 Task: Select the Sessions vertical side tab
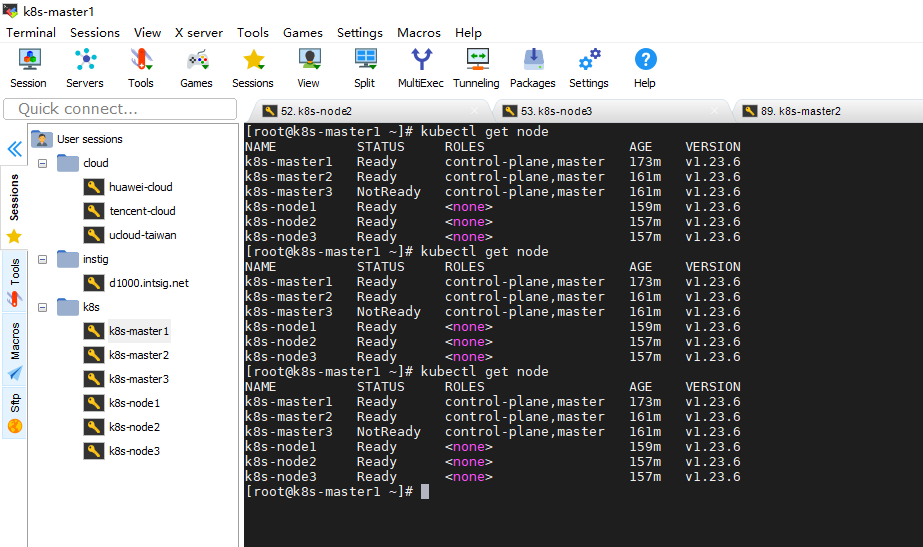pos(14,206)
